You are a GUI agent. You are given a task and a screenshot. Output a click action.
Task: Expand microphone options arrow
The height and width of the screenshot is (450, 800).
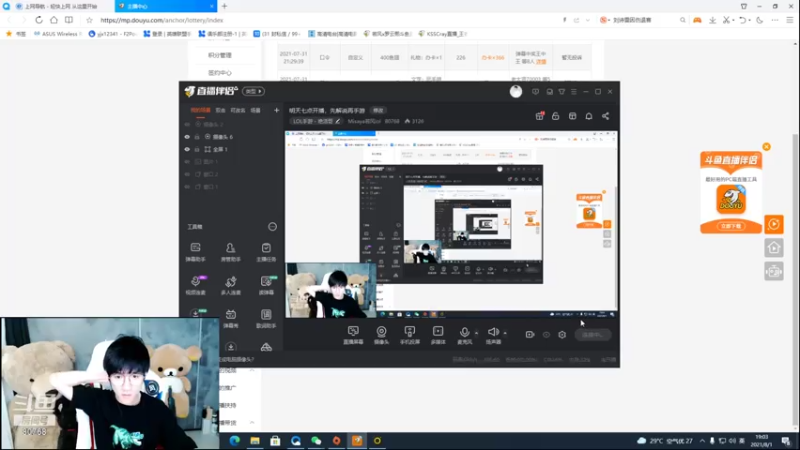477,333
